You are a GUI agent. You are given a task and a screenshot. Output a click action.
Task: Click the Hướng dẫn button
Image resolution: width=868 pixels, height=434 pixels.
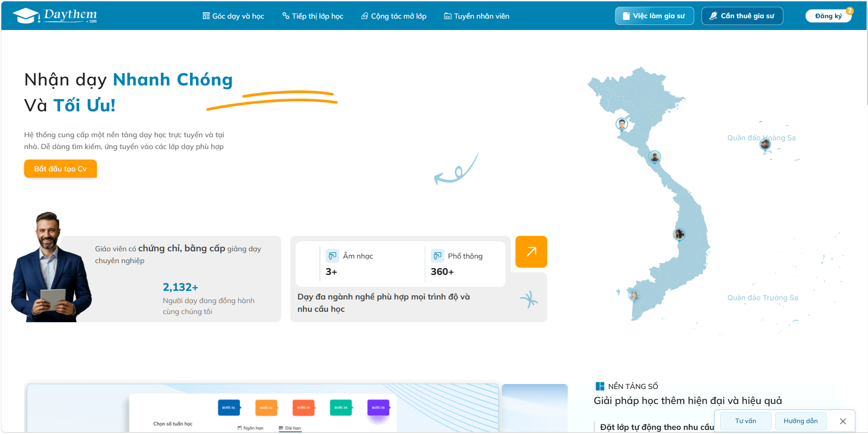[x=800, y=421]
